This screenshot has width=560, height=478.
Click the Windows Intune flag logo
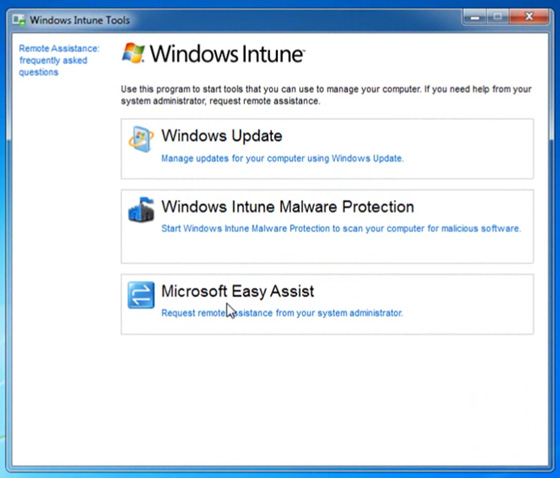coord(133,53)
